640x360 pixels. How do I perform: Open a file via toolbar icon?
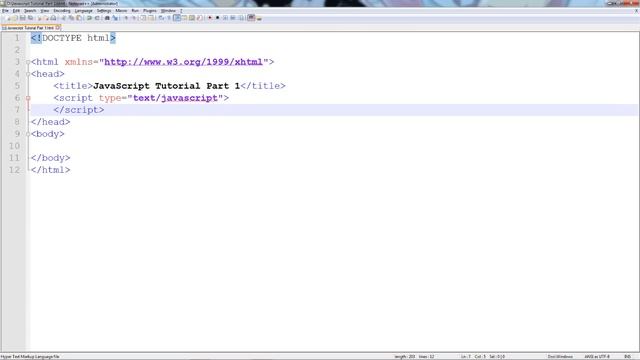[15, 18]
